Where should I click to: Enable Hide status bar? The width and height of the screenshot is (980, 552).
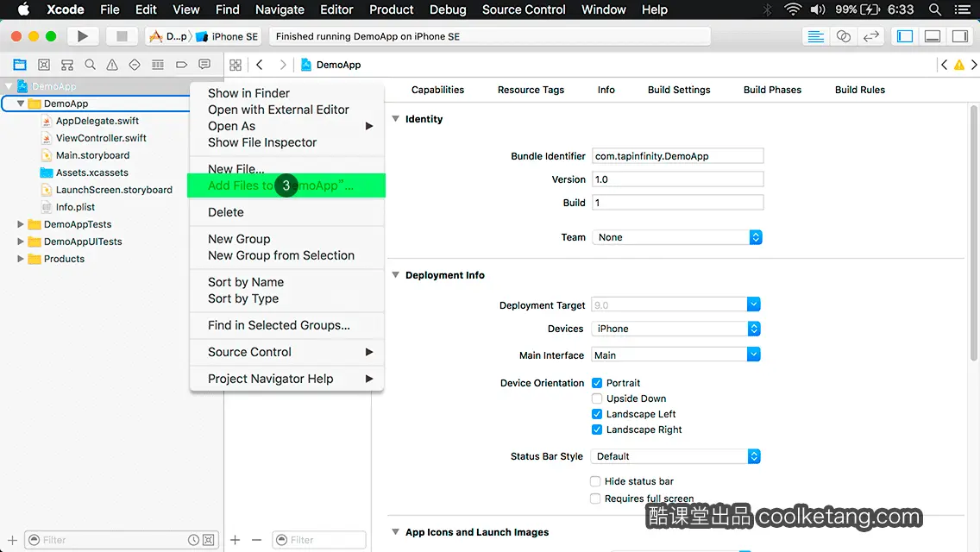(x=595, y=480)
